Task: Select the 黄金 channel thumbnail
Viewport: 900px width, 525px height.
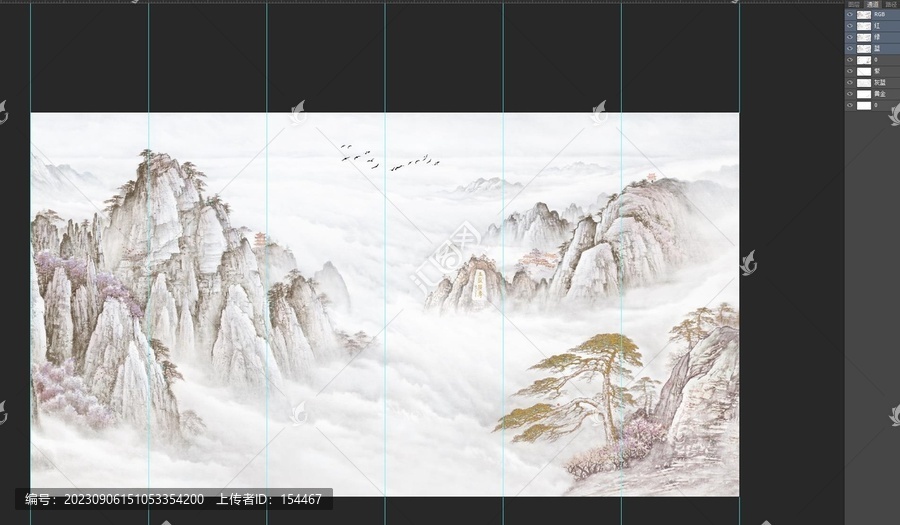Action: coord(864,94)
